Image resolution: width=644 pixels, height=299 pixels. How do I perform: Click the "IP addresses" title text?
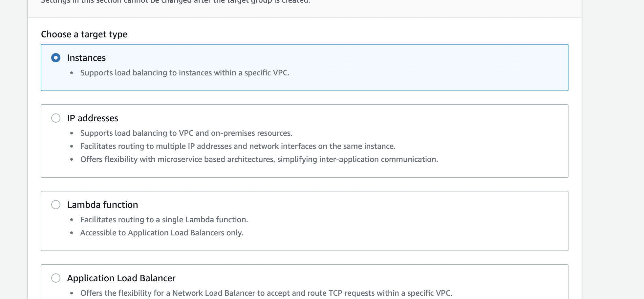click(93, 118)
